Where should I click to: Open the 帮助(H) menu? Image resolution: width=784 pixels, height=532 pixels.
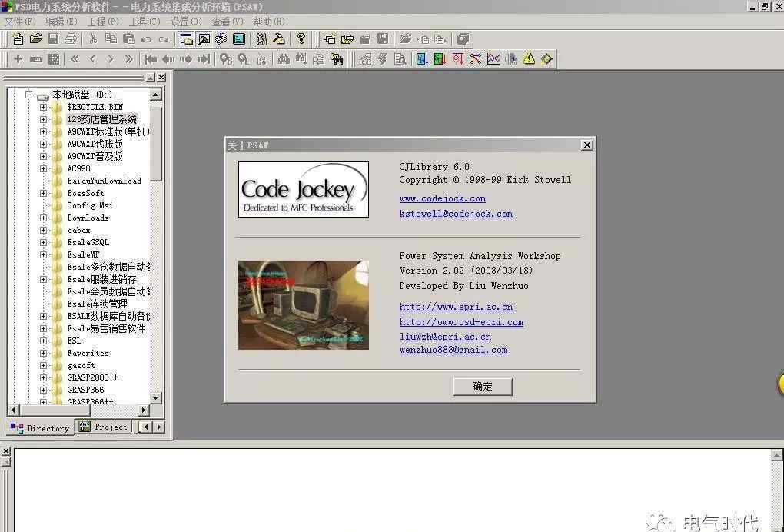(269, 22)
